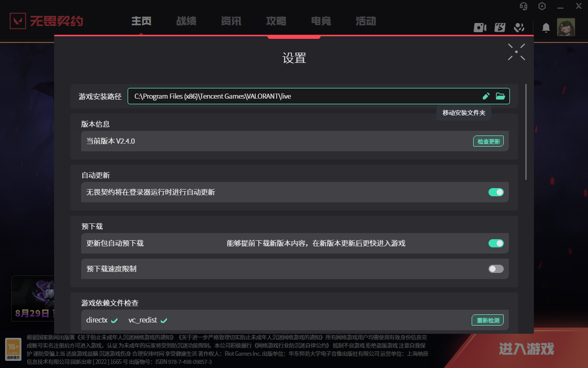Viewport: 588px width, 368px height.
Task: Open the clapperboard highlights icon
Action: point(500,28)
